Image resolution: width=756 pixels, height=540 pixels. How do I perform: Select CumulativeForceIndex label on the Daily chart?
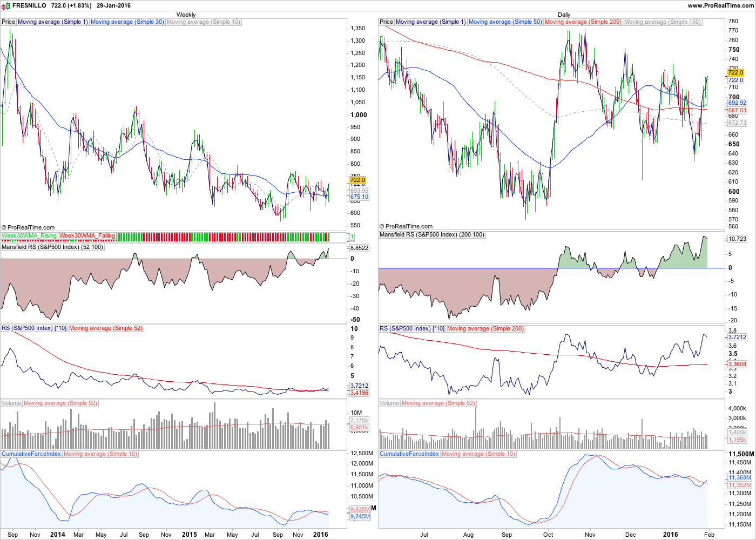[x=409, y=454]
